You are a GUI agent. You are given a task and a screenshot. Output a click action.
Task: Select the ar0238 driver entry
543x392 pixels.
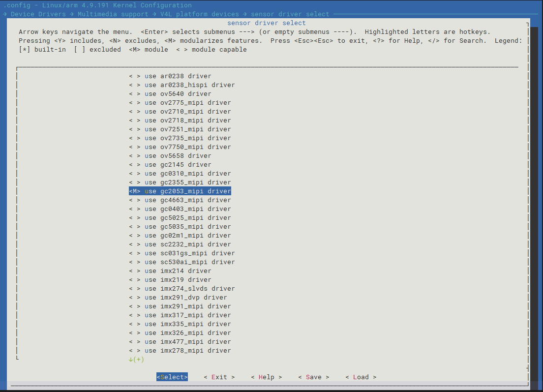point(170,76)
